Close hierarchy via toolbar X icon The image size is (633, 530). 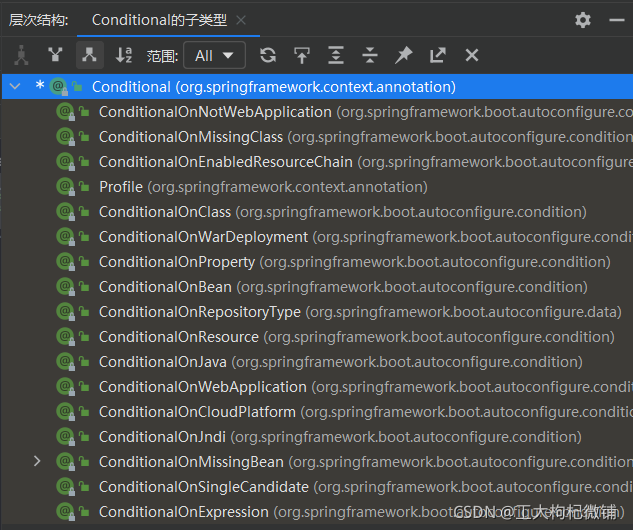pos(472,55)
